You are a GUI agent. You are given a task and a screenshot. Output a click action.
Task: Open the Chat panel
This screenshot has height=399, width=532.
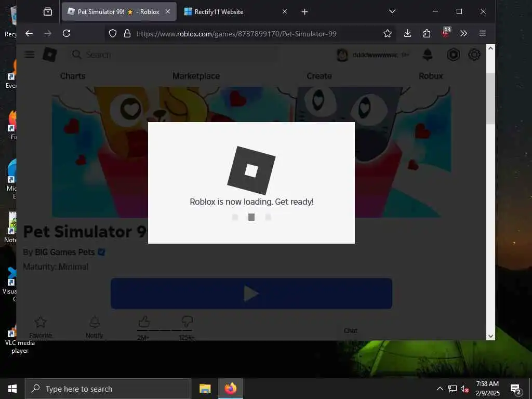click(x=351, y=330)
